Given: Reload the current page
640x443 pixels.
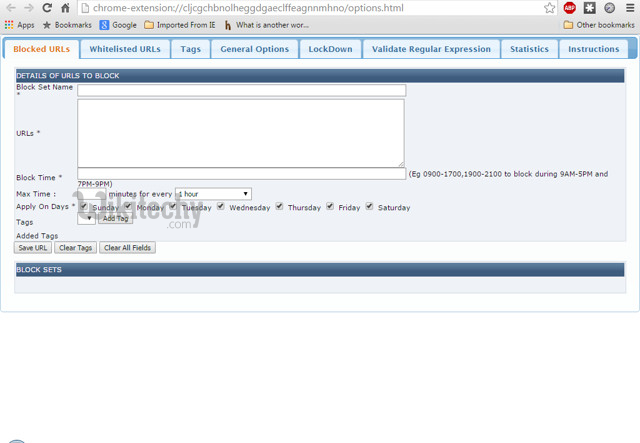Looking at the screenshot, I should click(x=46, y=8).
